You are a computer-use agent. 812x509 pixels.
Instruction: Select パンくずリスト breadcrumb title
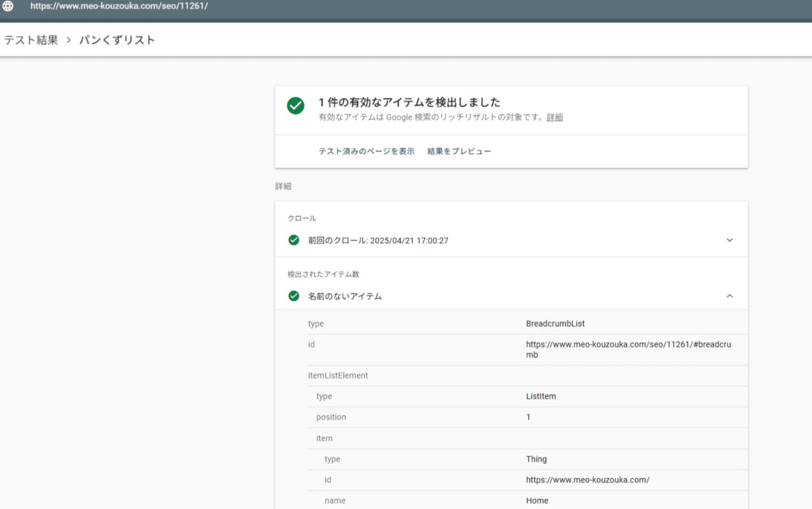pyautogui.click(x=117, y=40)
